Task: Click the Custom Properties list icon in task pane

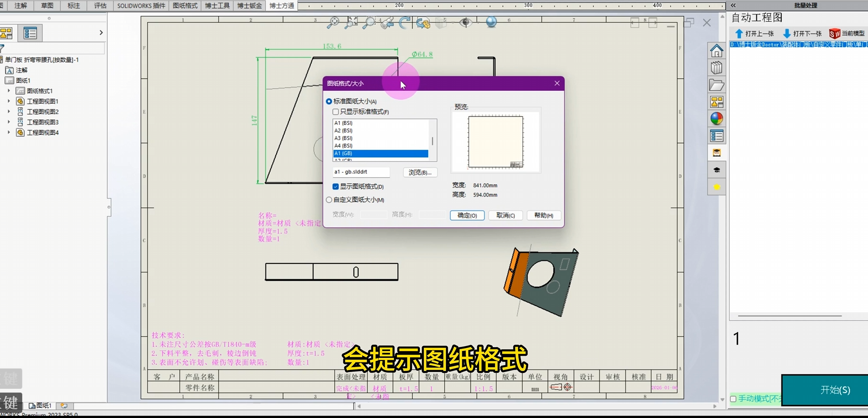Action: tap(716, 136)
